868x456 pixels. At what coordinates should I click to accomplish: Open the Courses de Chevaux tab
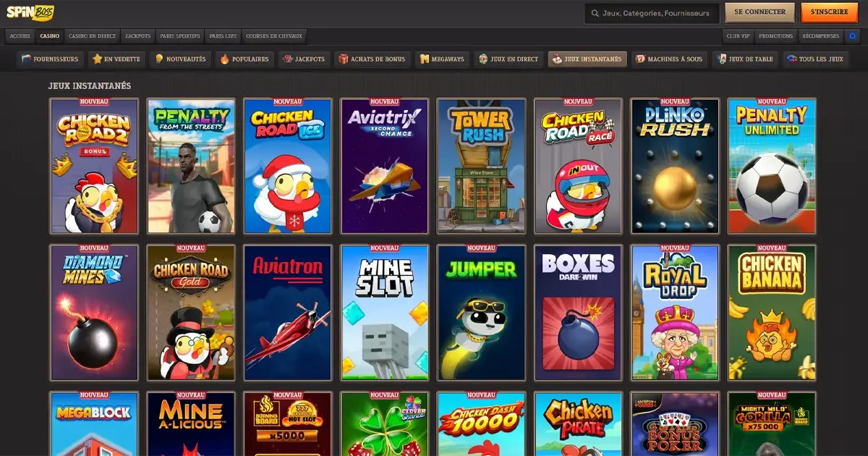(x=274, y=36)
